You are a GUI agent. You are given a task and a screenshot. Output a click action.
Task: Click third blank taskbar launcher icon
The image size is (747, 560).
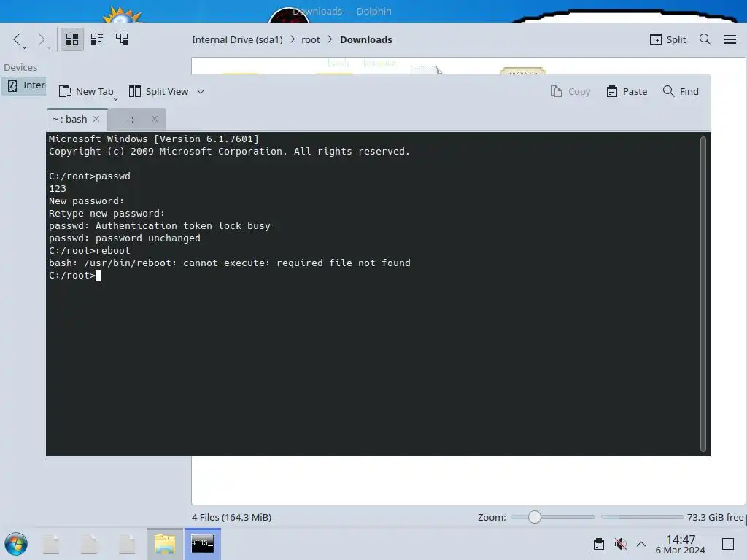point(127,544)
